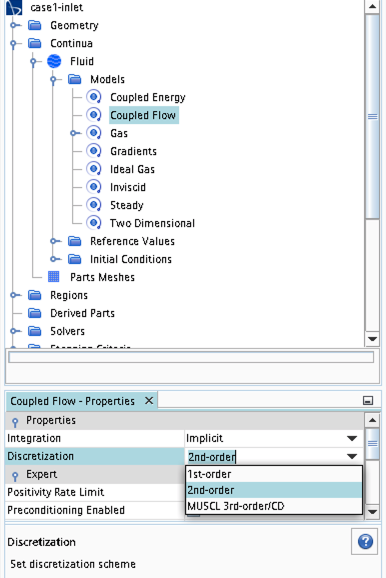Select the Parts Meshes tree label

click(x=102, y=277)
